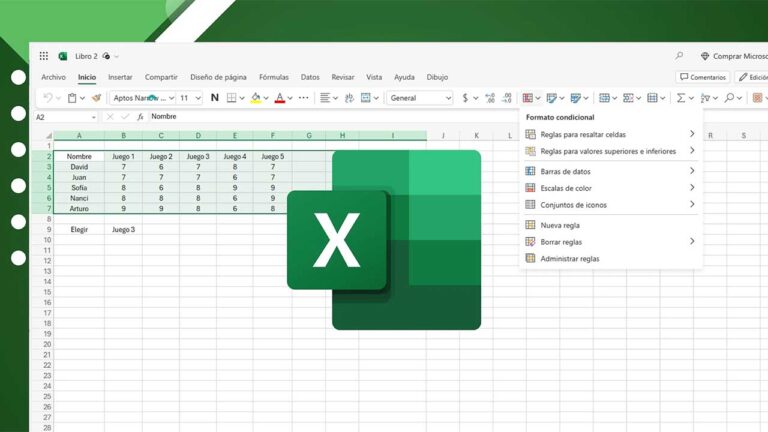This screenshot has height=432, width=768.
Task: Open the app launcher grid icon
Action: (x=43, y=56)
